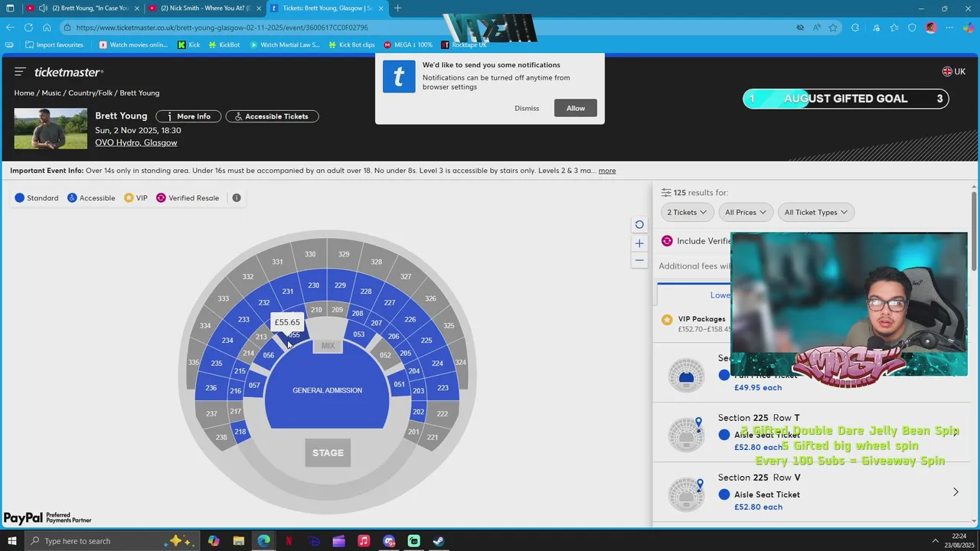The height and width of the screenshot is (551, 980).
Task: Click the Accessible ticket legend icon
Action: 72,197
